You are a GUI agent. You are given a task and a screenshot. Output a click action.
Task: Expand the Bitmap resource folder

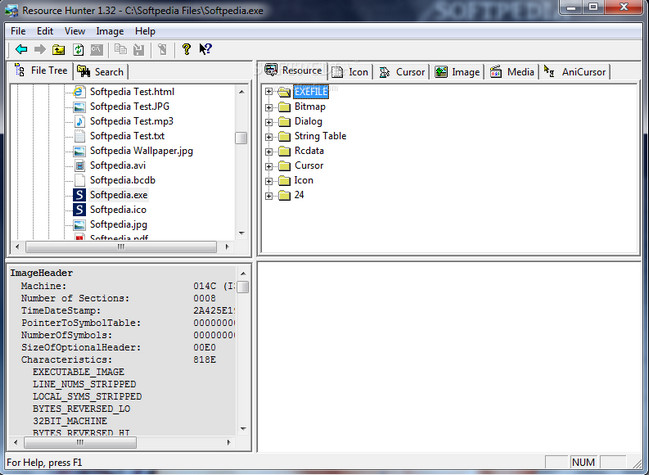[269, 107]
